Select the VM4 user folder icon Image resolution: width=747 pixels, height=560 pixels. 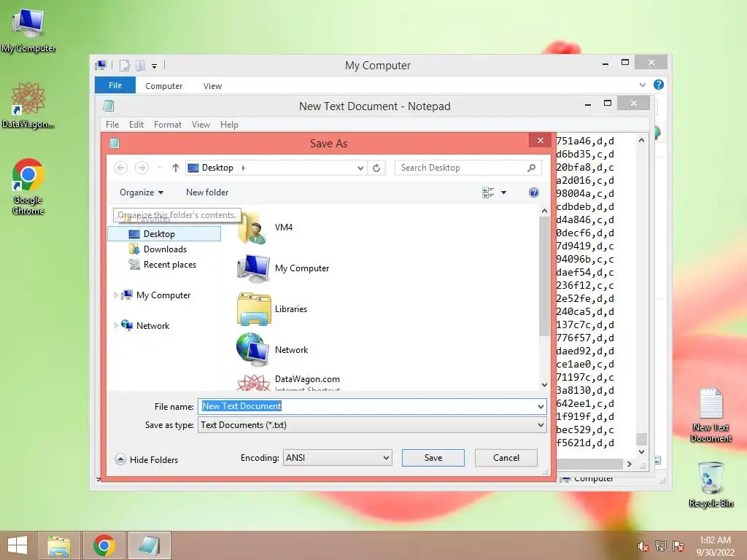(x=252, y=227)
